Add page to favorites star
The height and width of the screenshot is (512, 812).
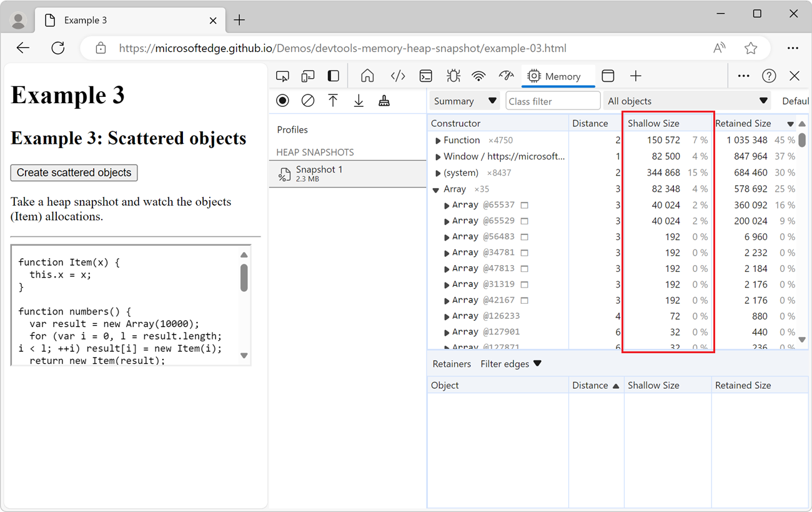point(751,48)
